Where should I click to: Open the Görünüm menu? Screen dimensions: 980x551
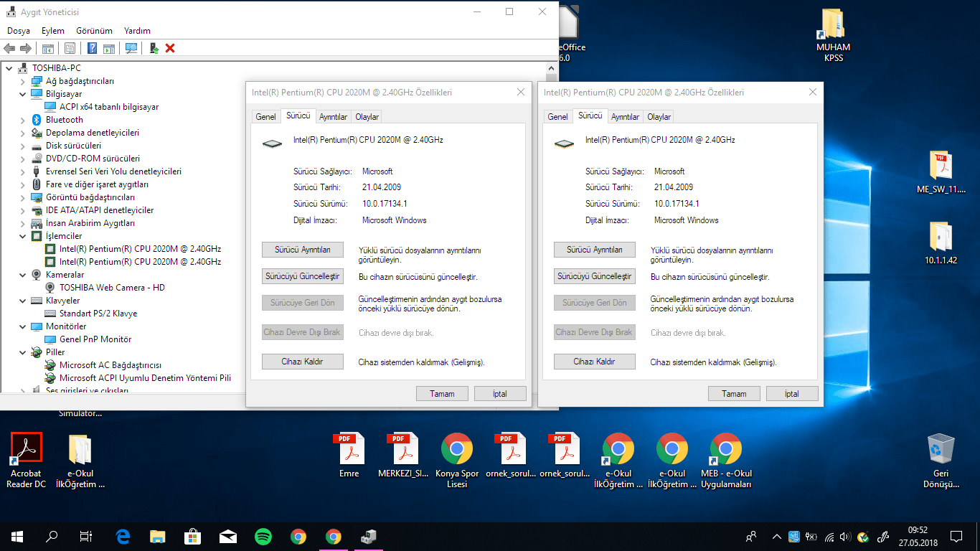click(94, 31)
